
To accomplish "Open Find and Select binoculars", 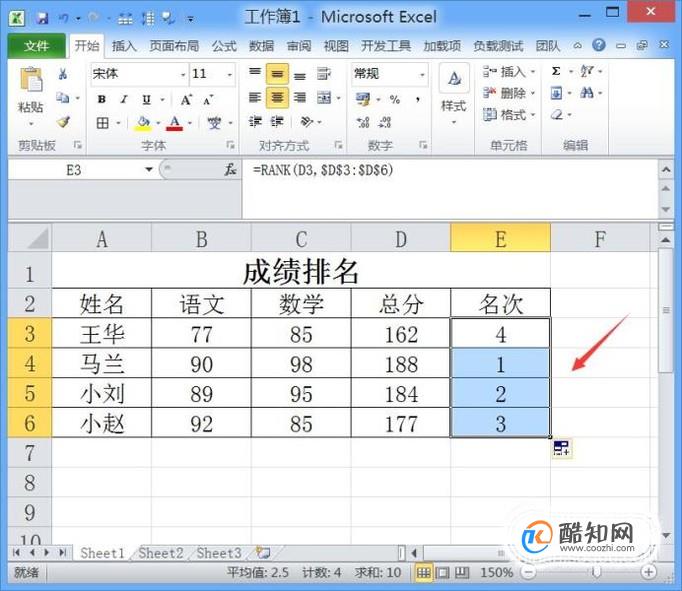I will point(587,93).
